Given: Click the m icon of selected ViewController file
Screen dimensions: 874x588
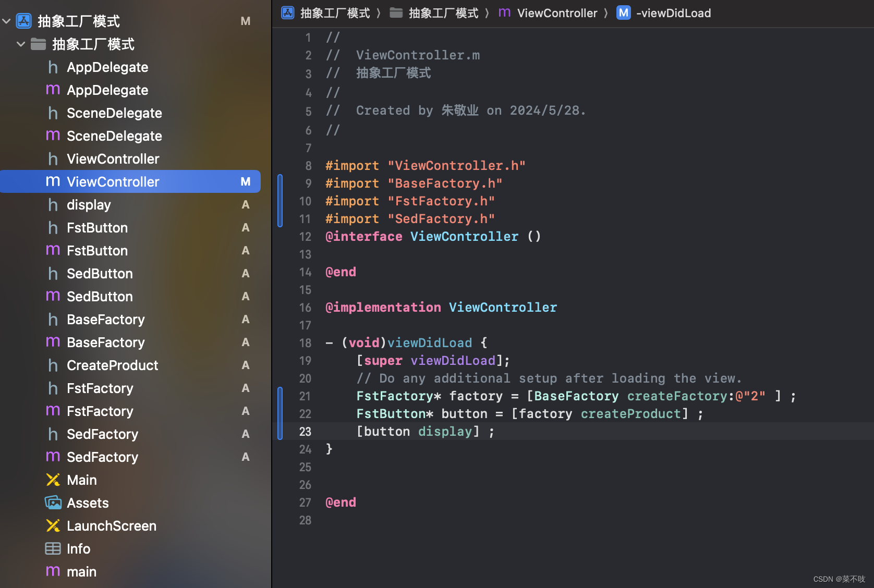Looking at the screenshot, I should (x=53, y=182).
